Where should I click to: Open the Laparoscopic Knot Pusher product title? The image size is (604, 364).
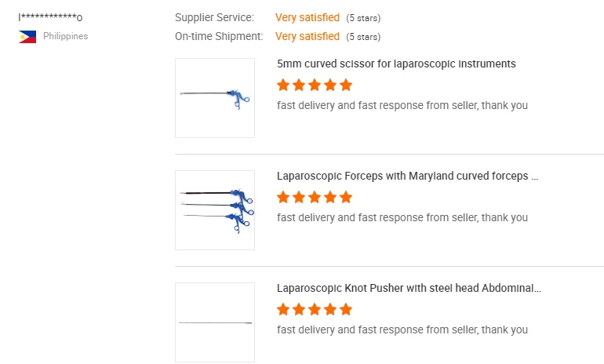coord(409,288)
